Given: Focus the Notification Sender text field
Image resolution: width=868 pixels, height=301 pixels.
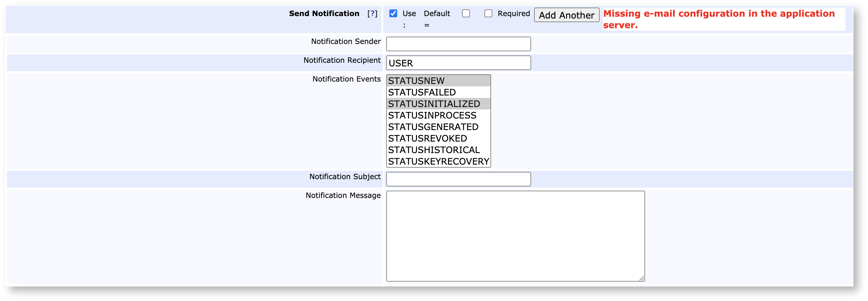Looking at the screenshot, I should click(458, 44).
